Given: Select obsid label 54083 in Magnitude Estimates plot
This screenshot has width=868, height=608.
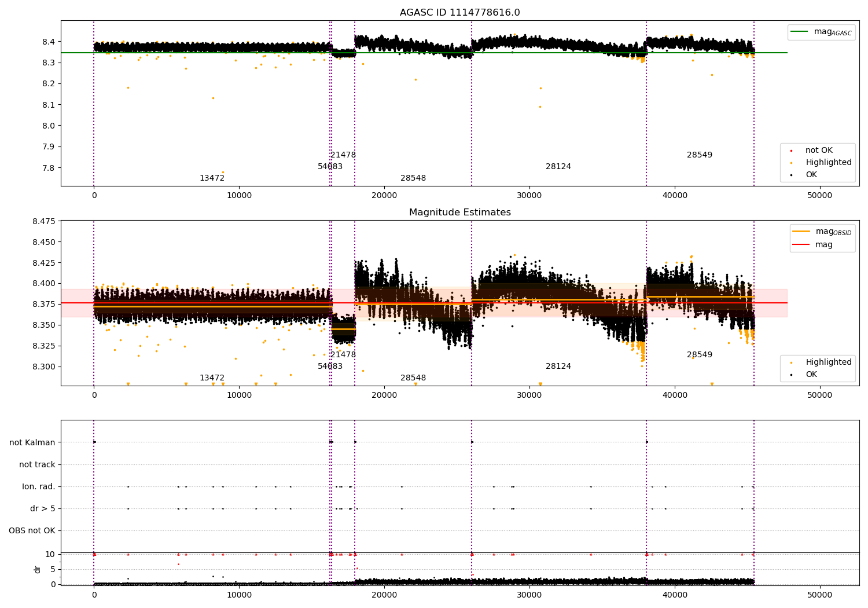Looking at the screenshot, I should pyautogui.click(x=330, y=367).
